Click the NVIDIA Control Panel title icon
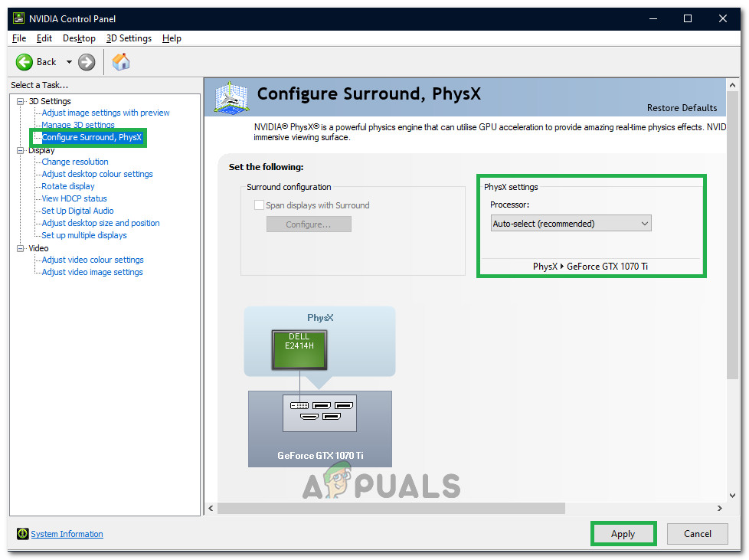Image resolution: width=749 pixels, height=560 pixels. pyautogui.click(x=18, y=18)
